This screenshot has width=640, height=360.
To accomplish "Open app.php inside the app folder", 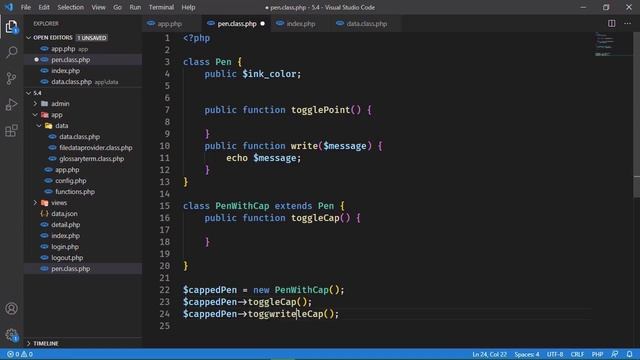I will pyautogui.click(x=83, y=170).
